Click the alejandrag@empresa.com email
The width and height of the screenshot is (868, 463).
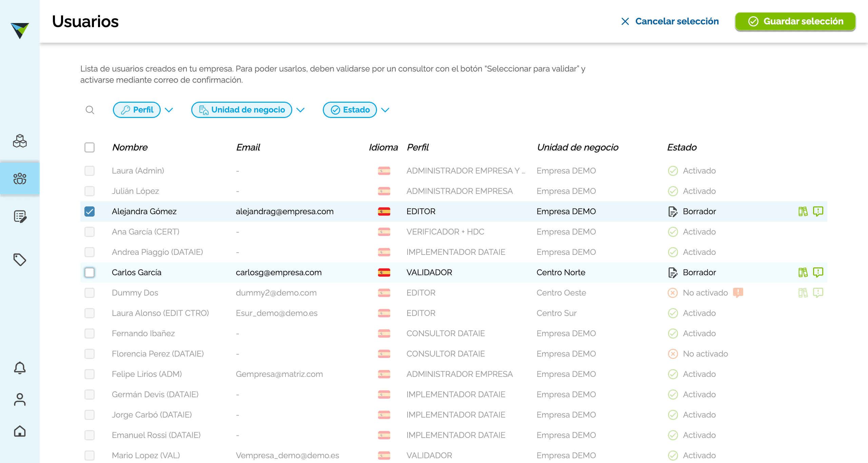[x=284, y=212]
